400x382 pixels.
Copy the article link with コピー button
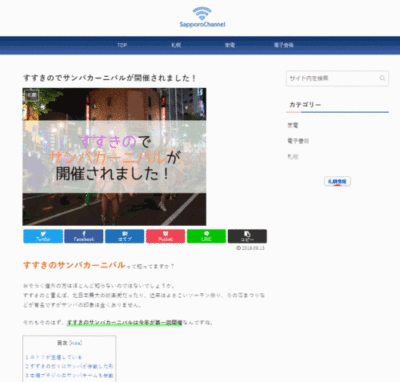pos(247,236)
